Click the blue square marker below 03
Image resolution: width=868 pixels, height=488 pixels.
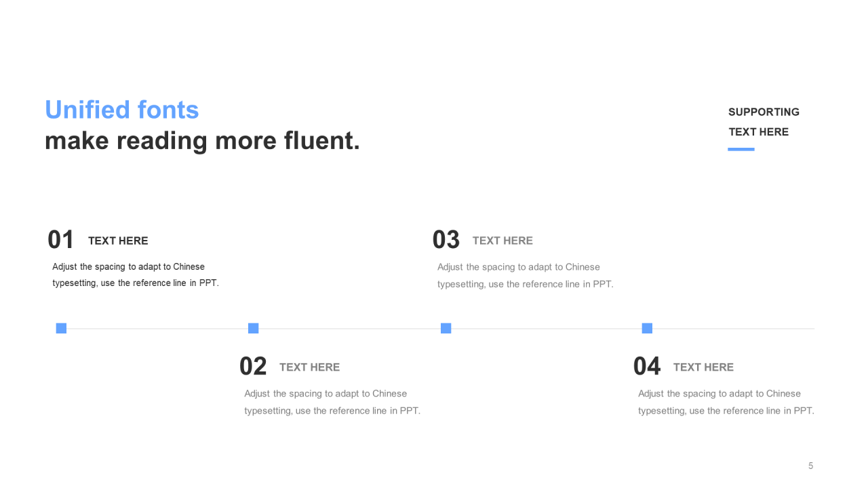tap(446, 328)
